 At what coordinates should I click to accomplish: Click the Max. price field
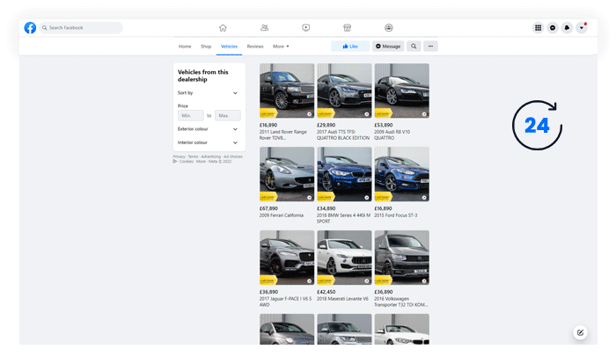coord(227,115)
